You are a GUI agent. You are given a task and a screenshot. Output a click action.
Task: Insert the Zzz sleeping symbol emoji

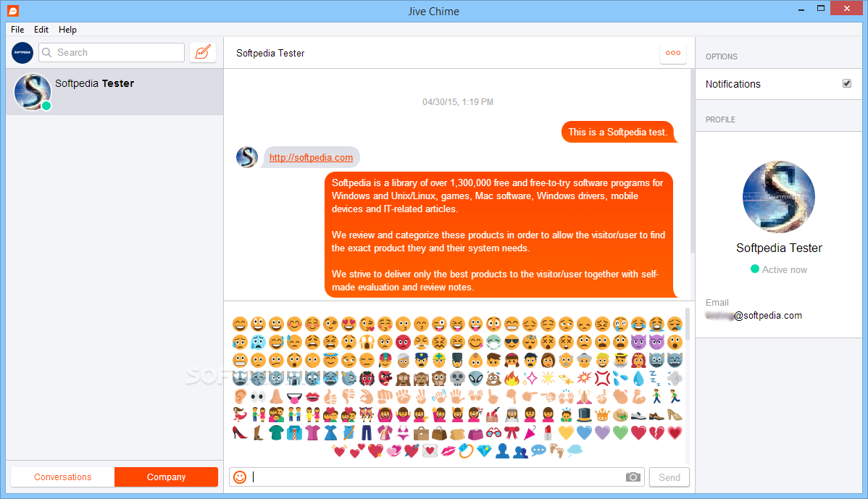(656, 378)
